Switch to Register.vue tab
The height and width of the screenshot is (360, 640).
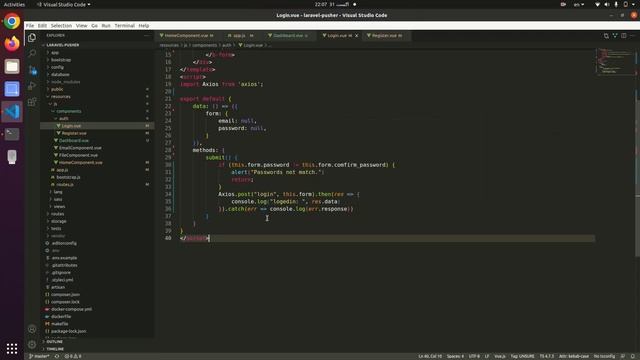click(385, 36)
